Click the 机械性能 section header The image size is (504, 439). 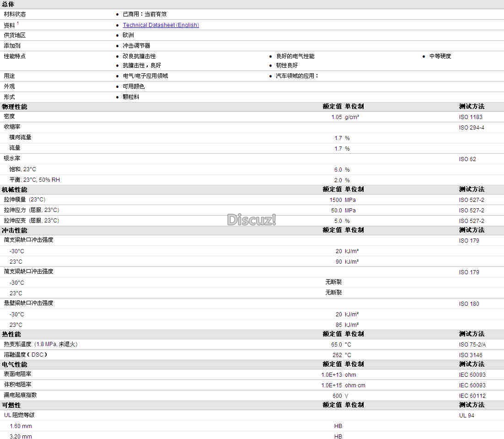coord(15,190)
